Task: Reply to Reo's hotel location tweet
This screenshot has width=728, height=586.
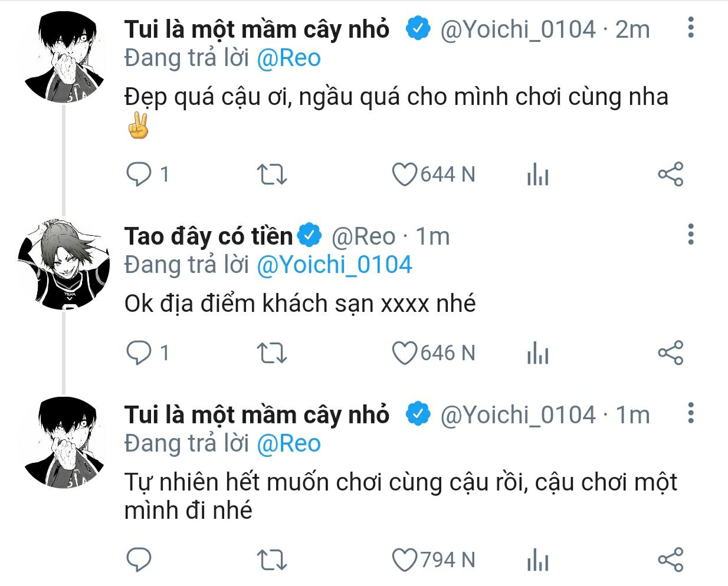Action: click(139, 353)
